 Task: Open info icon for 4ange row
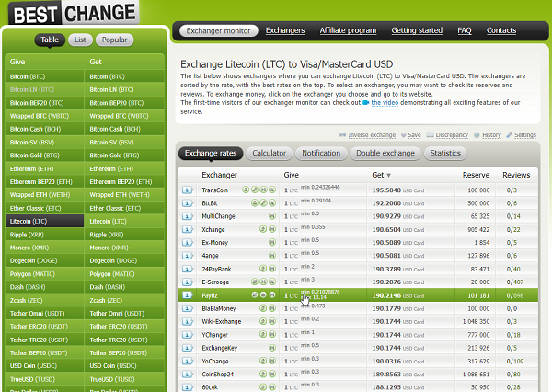point(188,256)
